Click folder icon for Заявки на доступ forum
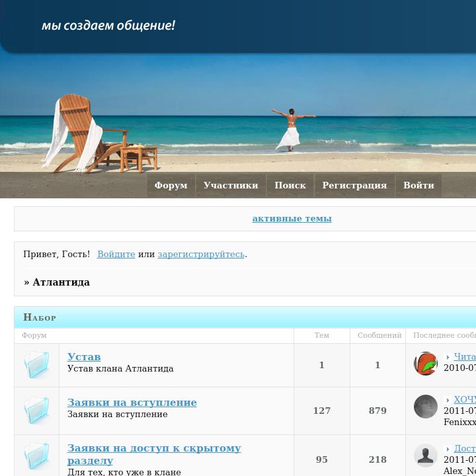Screen dimensions: 476x476 pyautogui.click(x=36, y=457)
